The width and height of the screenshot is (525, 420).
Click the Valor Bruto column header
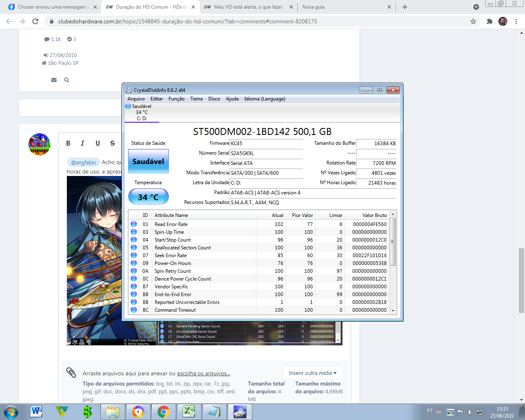pos(367,215)
